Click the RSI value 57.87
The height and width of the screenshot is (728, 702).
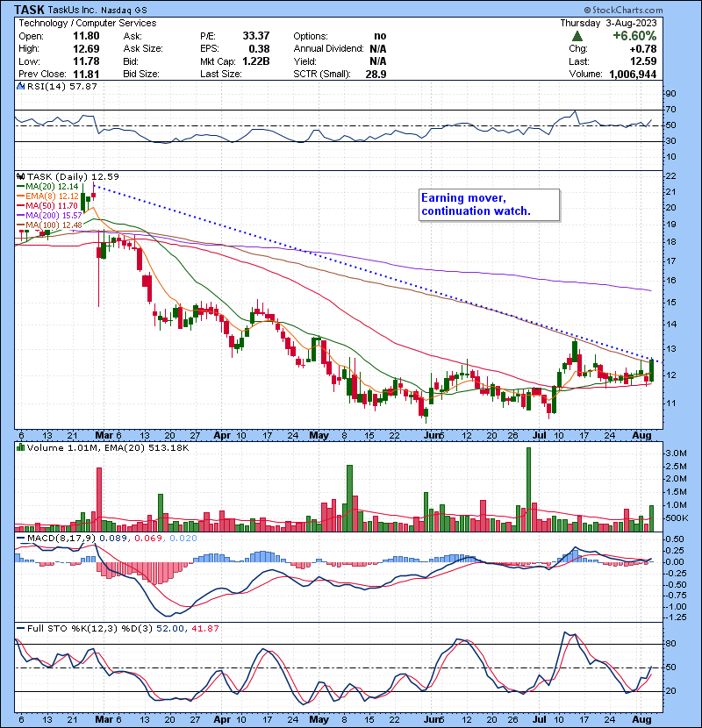point(82,86)
